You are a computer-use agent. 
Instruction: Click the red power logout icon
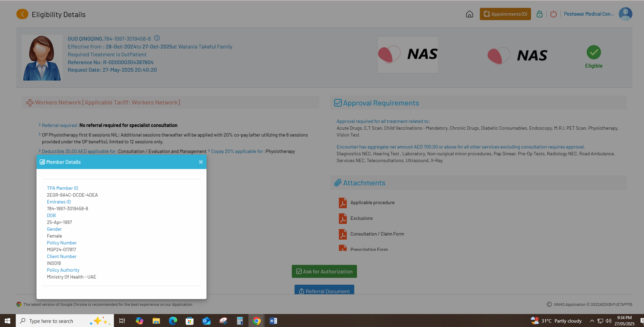(x=554, y=14)
